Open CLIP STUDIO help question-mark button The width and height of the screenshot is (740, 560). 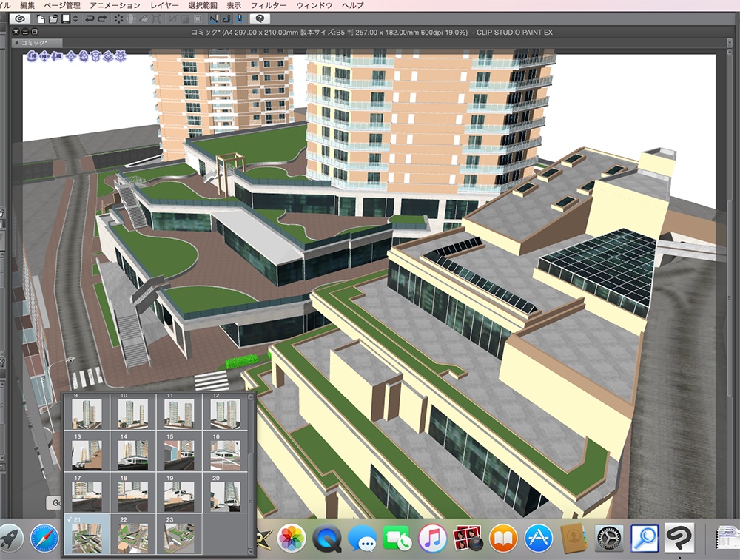[x=260, y=19]
